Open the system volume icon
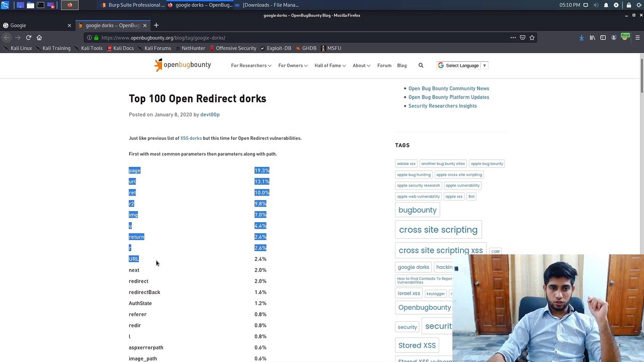 [x=596, y=5]
